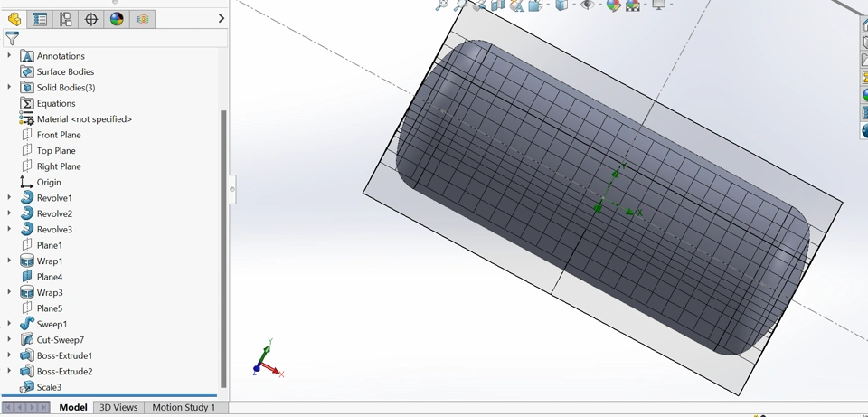Click the Equations sigma icon
Image resolution: width=868 pixels, height=417 pixels.
(x=26, y=103)
